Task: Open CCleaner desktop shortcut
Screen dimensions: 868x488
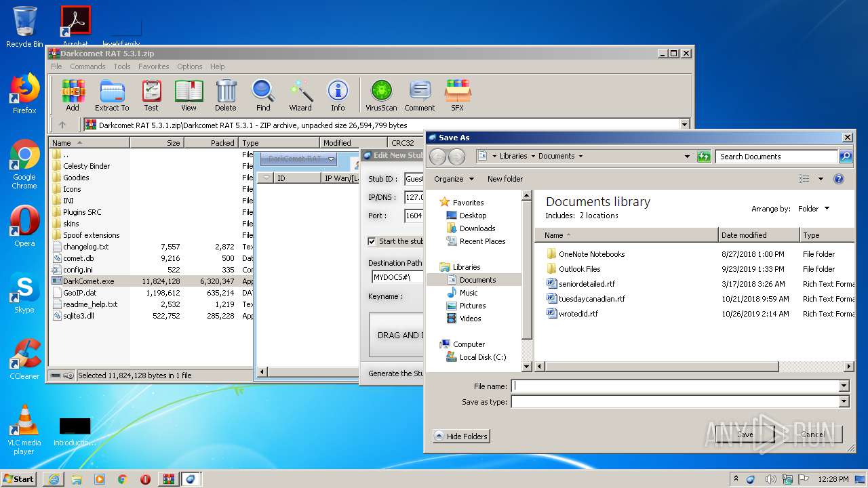Action: click(x=24, y=359)
